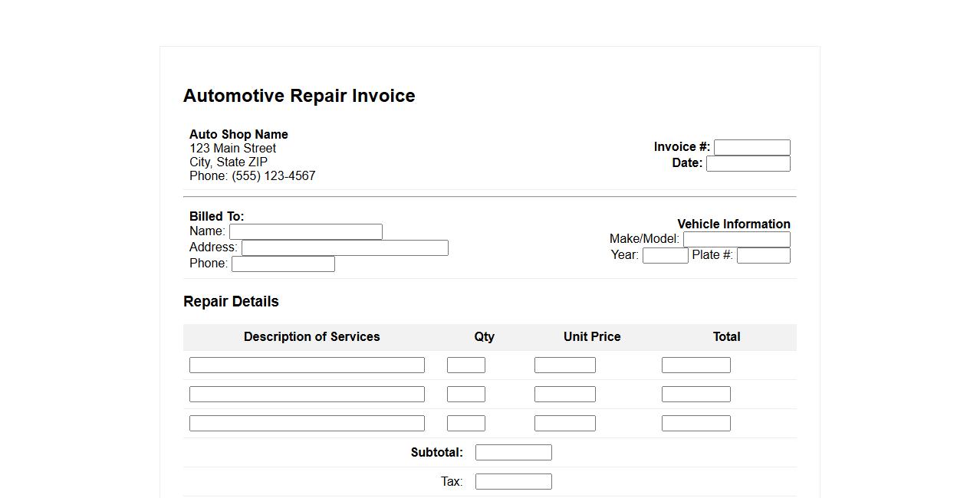Viewport: 980px width, 498px height.
Task: Click the third row Total field
Action: 696,423
